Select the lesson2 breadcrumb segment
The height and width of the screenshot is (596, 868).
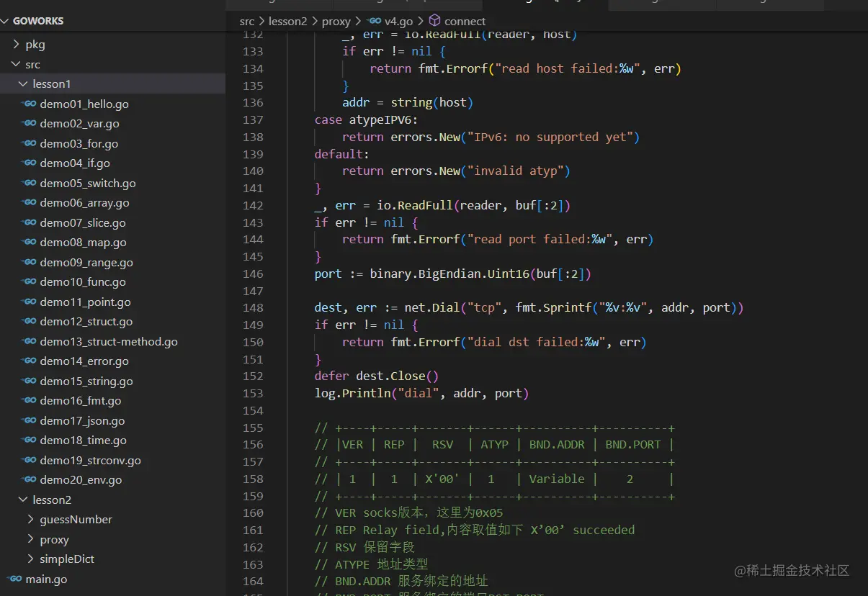point(288,22)
